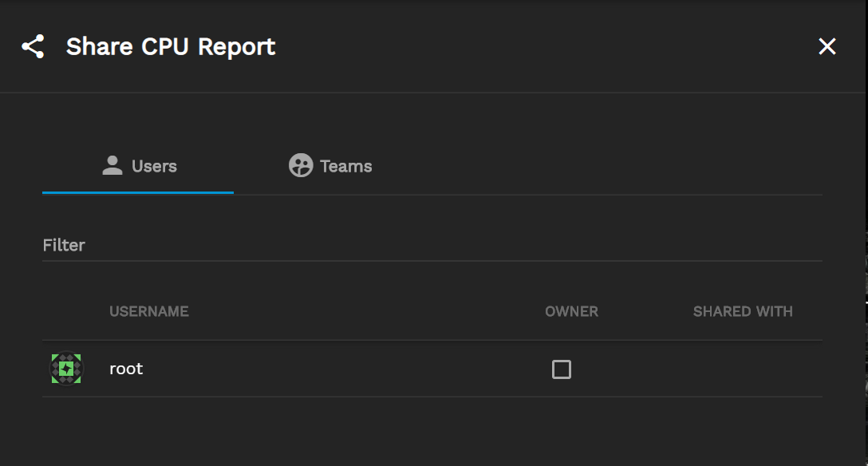Enable ownership for the root user
This screenshot has height=466, width=868.
[562, 369]
